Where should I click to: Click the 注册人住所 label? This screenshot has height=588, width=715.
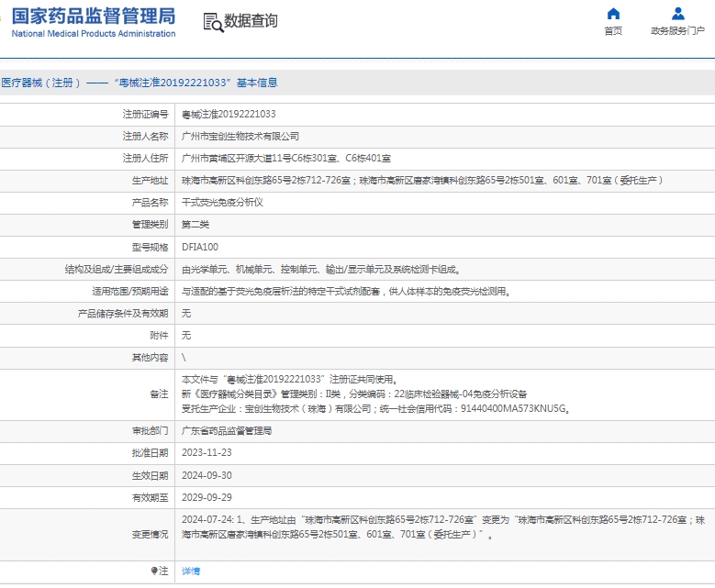coord(145,158)
